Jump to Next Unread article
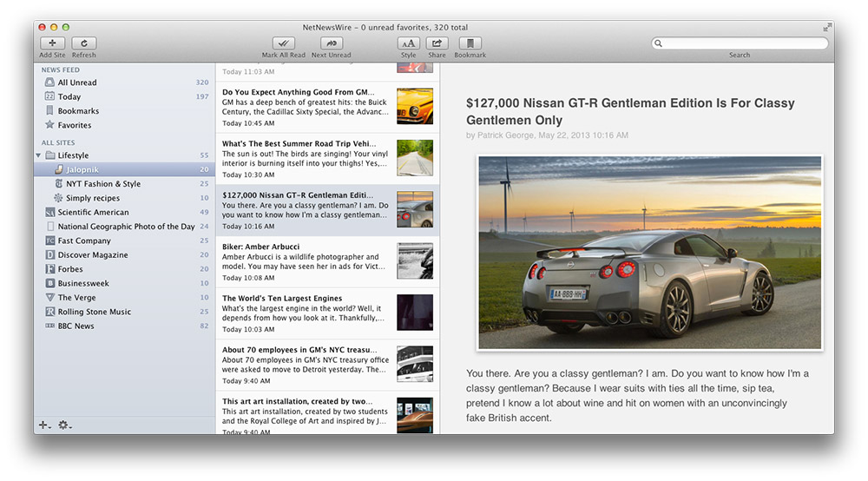 (331, 43)
